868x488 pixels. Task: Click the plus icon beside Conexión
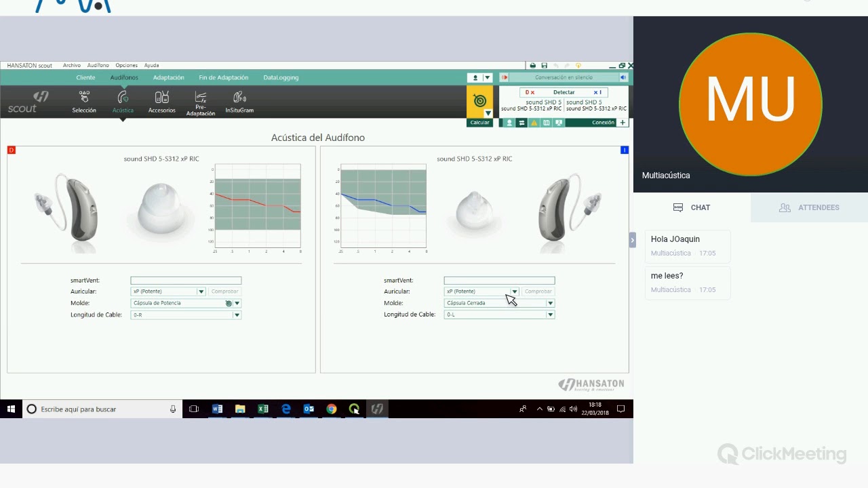(x=623, y=123)
